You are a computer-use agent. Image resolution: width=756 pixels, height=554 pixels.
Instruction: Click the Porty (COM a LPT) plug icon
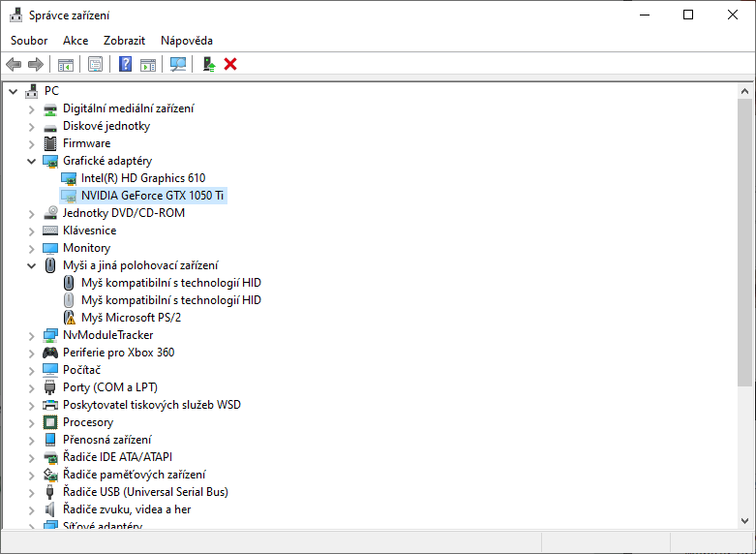coord(49,387)
